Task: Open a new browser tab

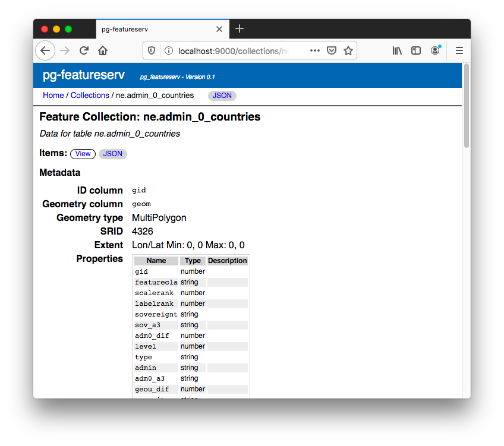Action: point(240,29)
